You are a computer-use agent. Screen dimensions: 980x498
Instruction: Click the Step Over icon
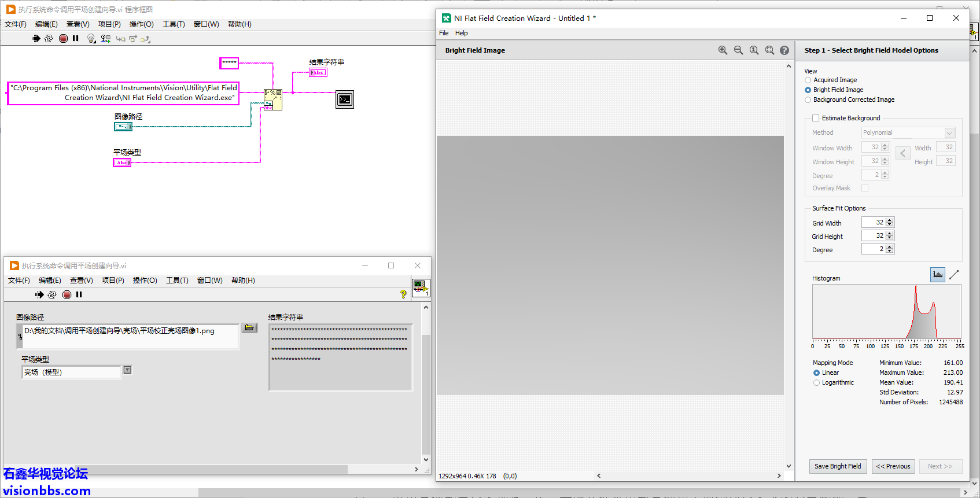click(133, 39)
